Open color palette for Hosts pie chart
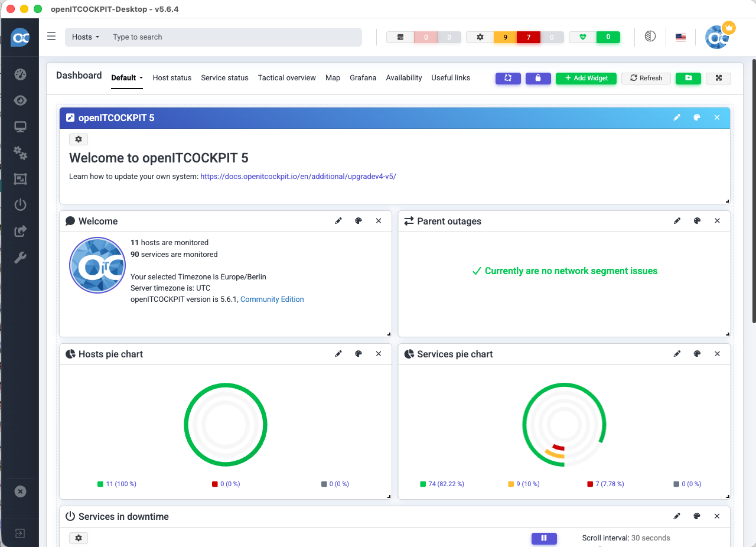Image resolution: width=756 pixels, height=547 pixels. (359, 354)
